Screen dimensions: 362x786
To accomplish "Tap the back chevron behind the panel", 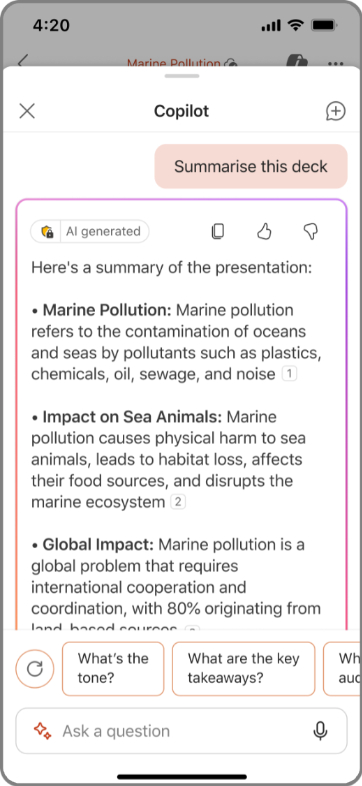I will (x=22, y=63).
